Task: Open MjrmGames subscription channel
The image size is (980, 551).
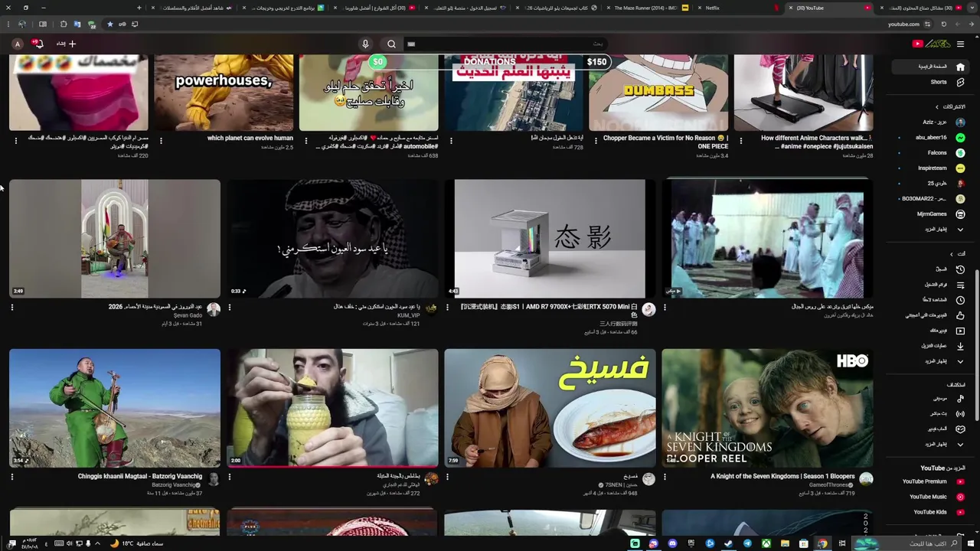Action: tap(941, 214)
